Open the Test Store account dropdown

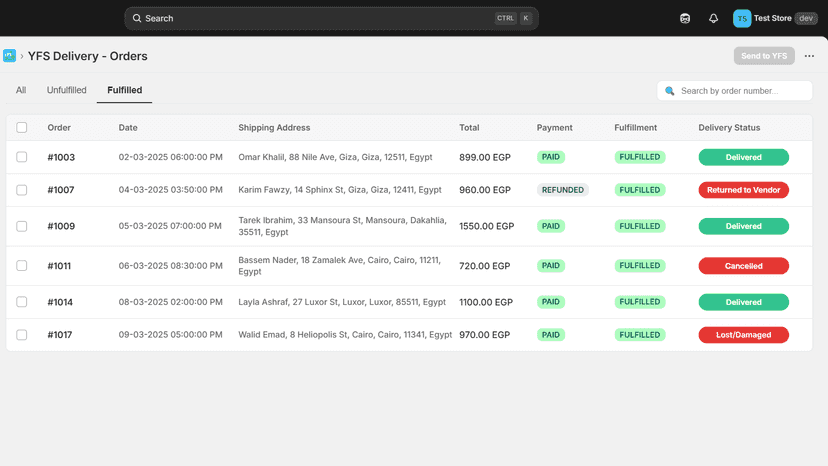tap(775, 18)
